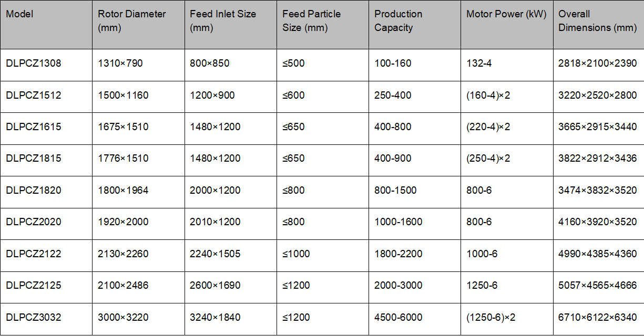Select motor power 1000-6 cell

pos(507,255)
